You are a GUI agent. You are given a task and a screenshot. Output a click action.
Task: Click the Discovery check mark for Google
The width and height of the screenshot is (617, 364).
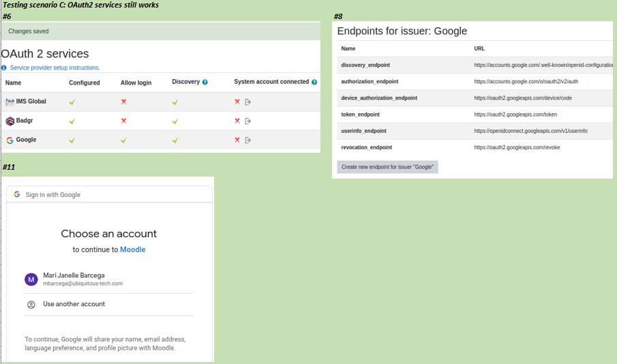175,140
